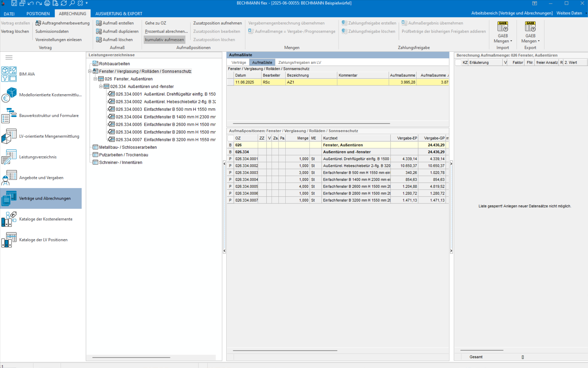Viewport: 588px width, 368px height.
Task: Toggle the hamburger menu for sidebar
Action: tap(9, 57)
